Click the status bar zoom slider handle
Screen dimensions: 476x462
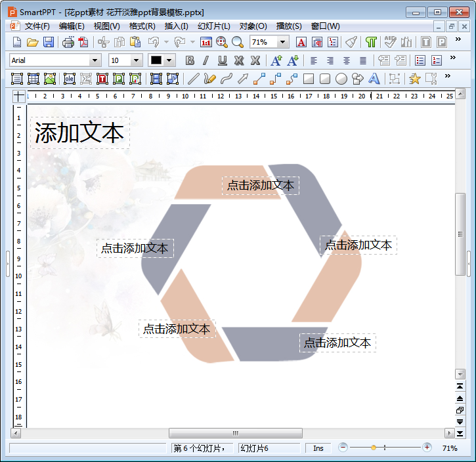click(374, 448)
